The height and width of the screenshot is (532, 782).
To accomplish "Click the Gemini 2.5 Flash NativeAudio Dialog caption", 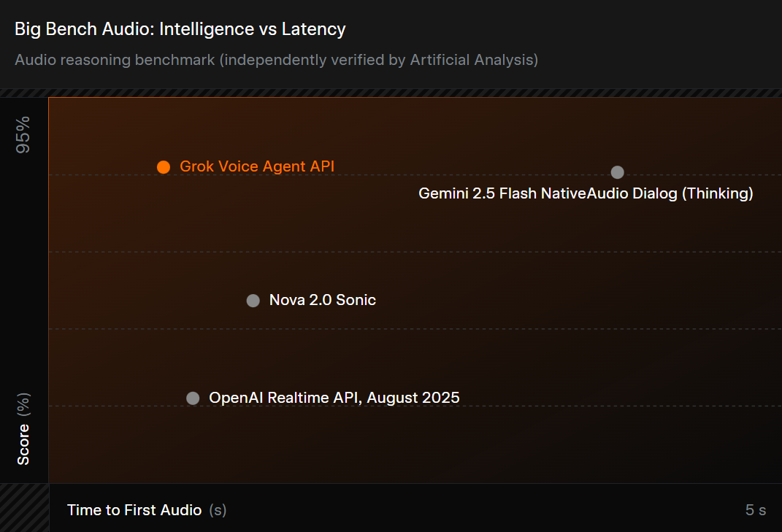I will tap(586, 193).
